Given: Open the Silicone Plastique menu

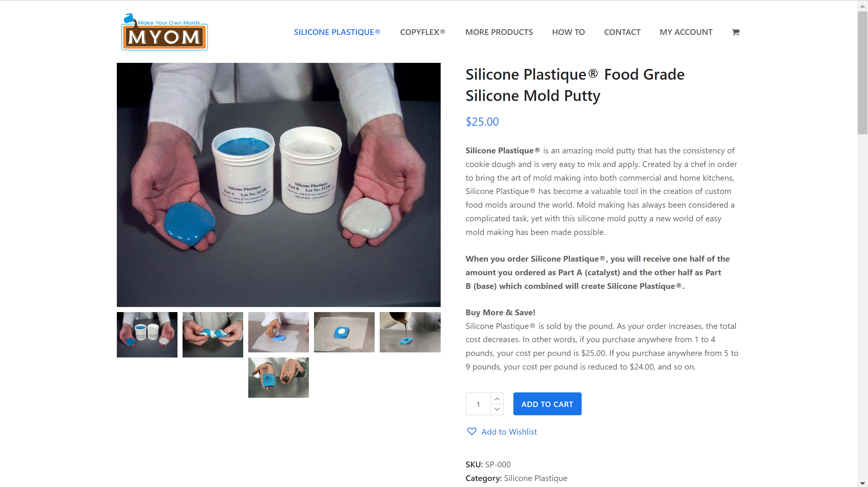Looking at the screenshot, I should click(337, 32).
